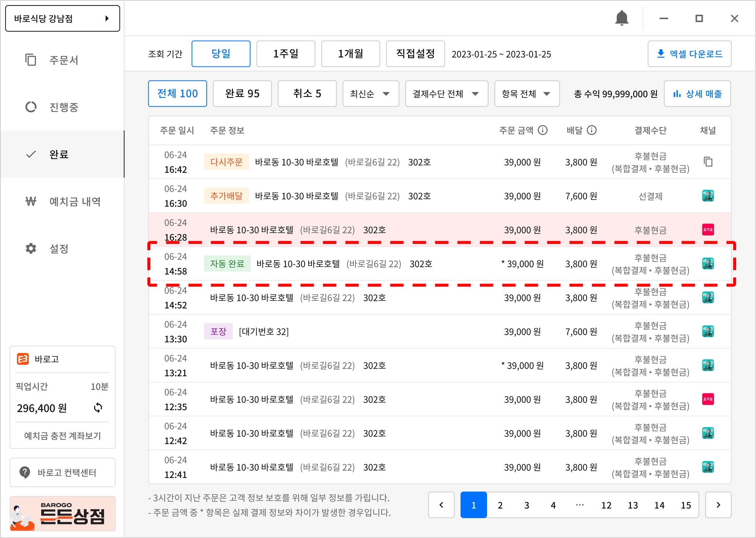The height and width of the screenshot is (538, 756).
Task: Click the 엑셀 다운로드 button
Action: [x=689, y=54]
